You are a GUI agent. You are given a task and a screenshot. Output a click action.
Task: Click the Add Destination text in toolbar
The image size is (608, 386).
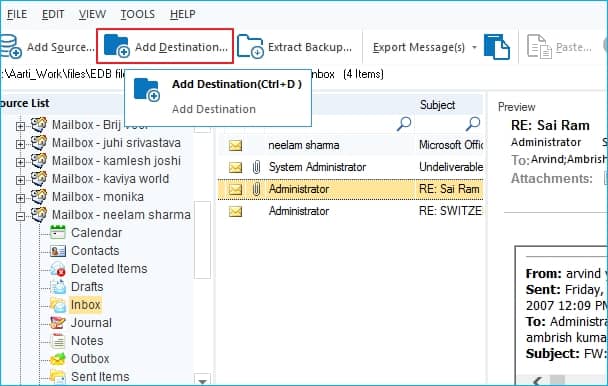point(181,47)
